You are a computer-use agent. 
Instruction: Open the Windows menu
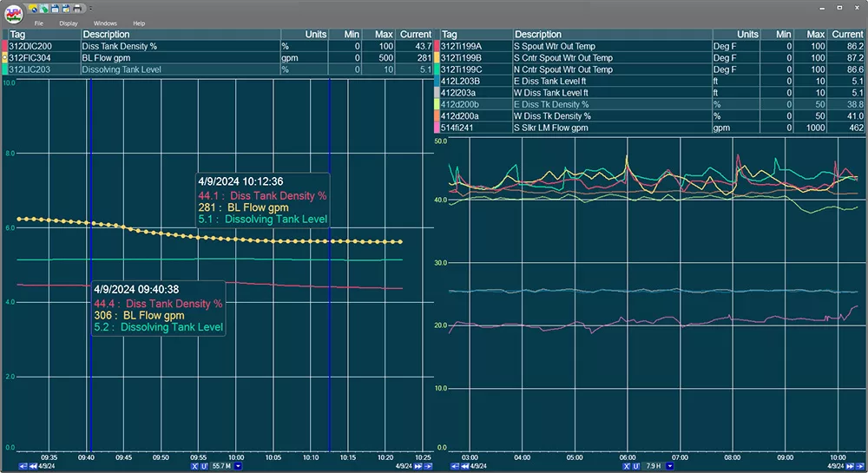coord(105,23)
